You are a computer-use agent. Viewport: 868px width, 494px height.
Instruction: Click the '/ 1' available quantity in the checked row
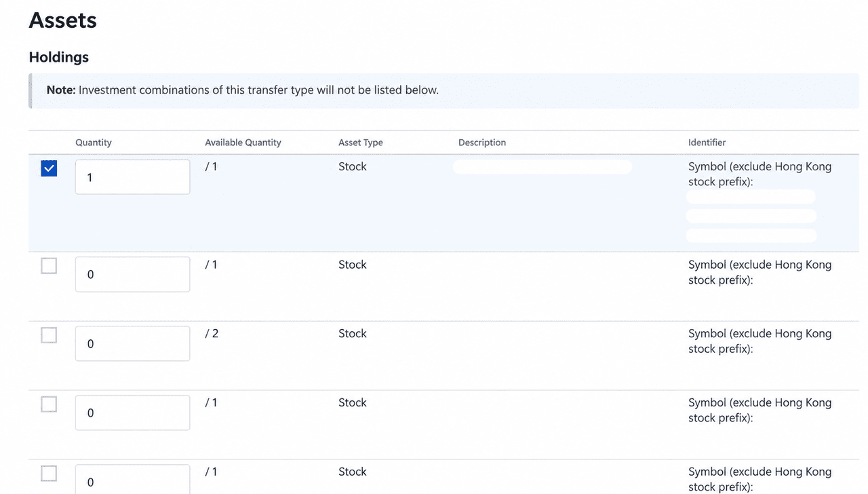[x=212, y=166]
